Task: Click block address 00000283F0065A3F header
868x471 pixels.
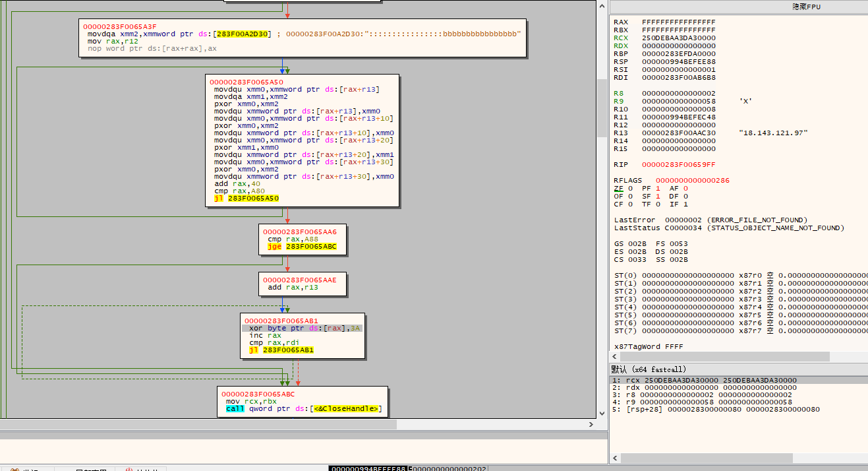Action: (120, 26)
